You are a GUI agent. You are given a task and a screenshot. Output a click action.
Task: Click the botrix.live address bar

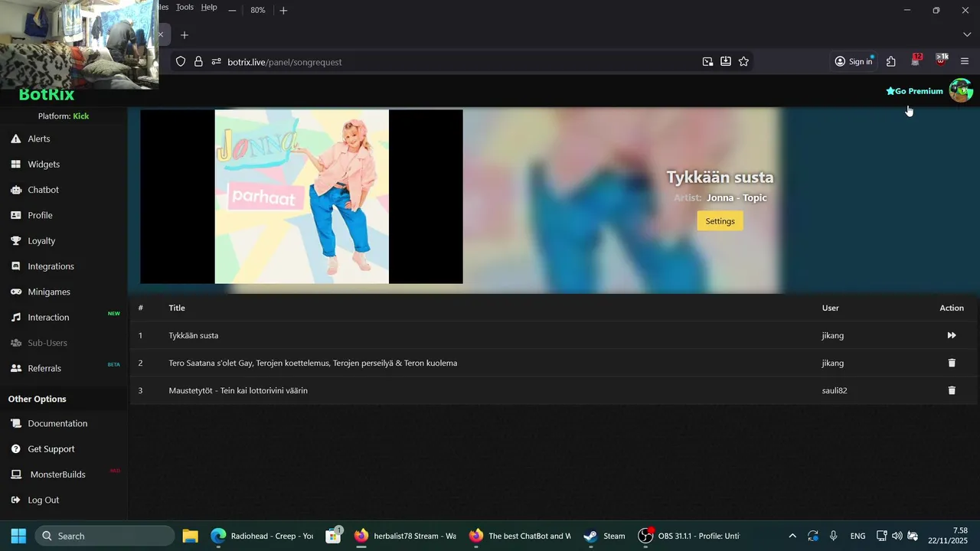(x=459, y=62)
